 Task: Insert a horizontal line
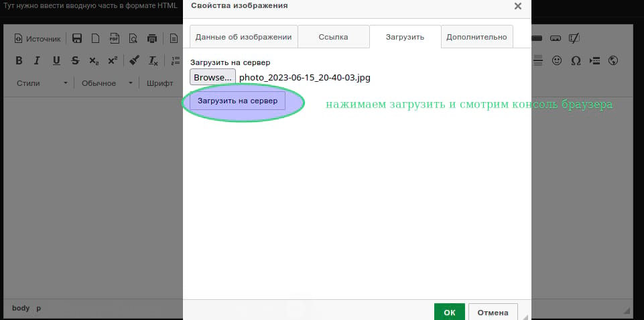pyautogui.click(x=538, y=61)
